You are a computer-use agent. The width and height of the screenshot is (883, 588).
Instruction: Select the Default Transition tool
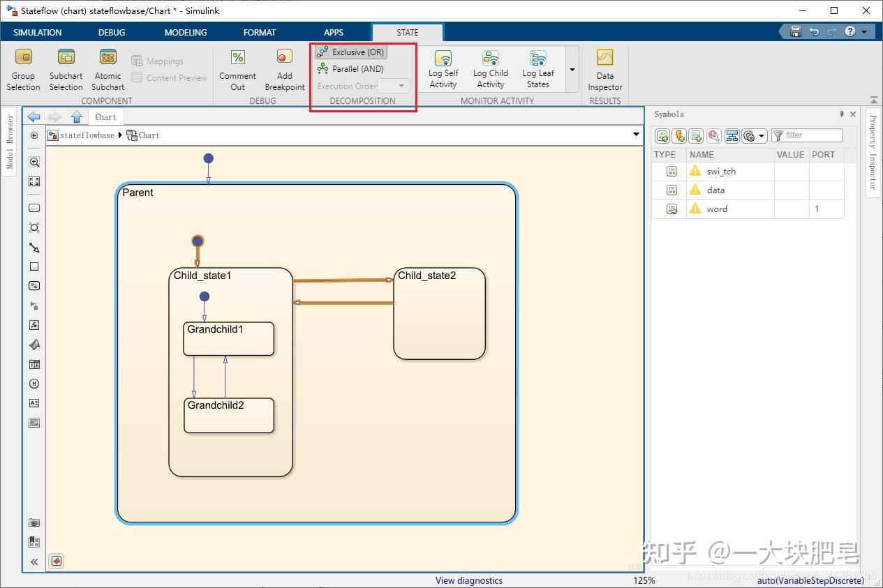[x=34, y=247]
